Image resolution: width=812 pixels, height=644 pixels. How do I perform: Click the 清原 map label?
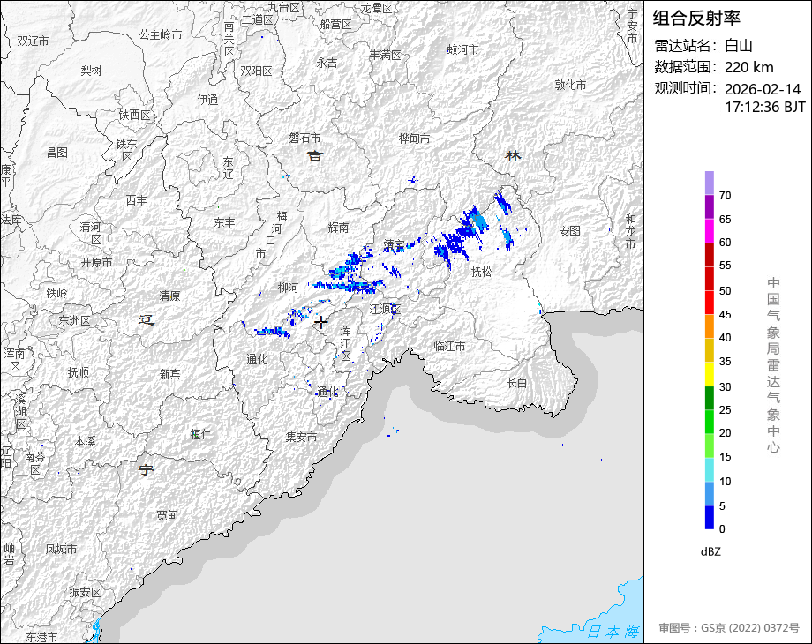coord(169,296)
